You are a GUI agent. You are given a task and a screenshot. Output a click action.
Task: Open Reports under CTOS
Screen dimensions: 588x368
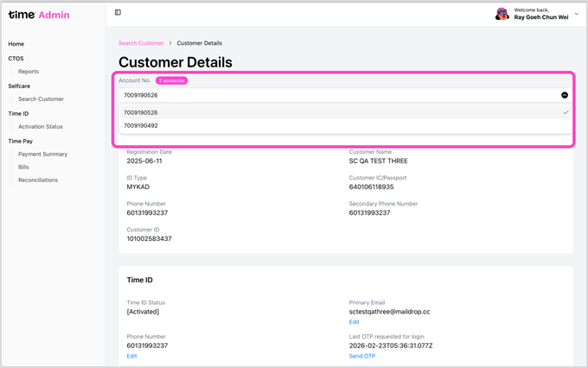tap(29, 71)
